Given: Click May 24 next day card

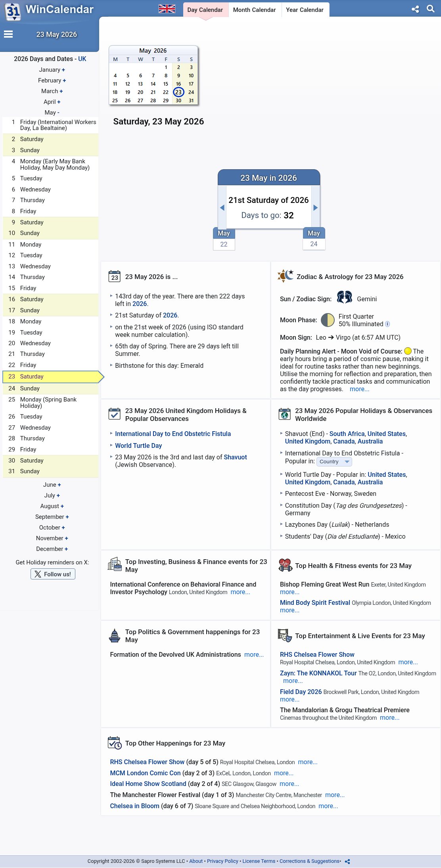Looking at the screenshot, I should pyautogui.click(x=314, y=239).
